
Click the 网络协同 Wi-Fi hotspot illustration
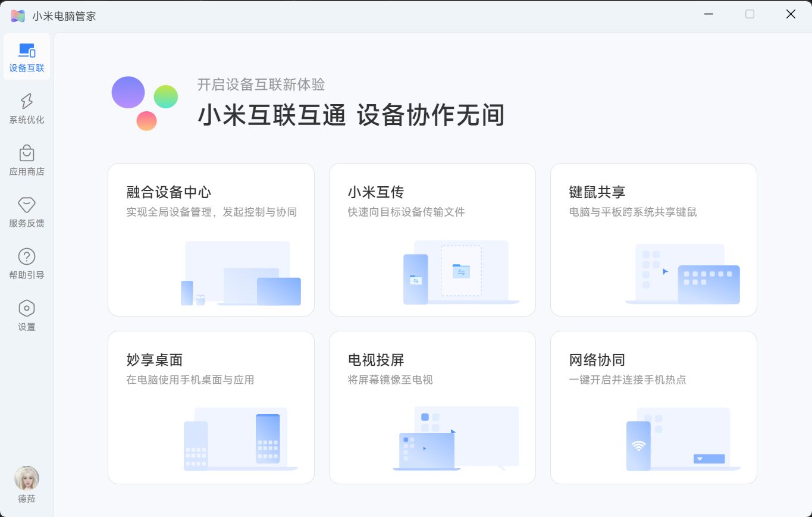coord(684,439)
